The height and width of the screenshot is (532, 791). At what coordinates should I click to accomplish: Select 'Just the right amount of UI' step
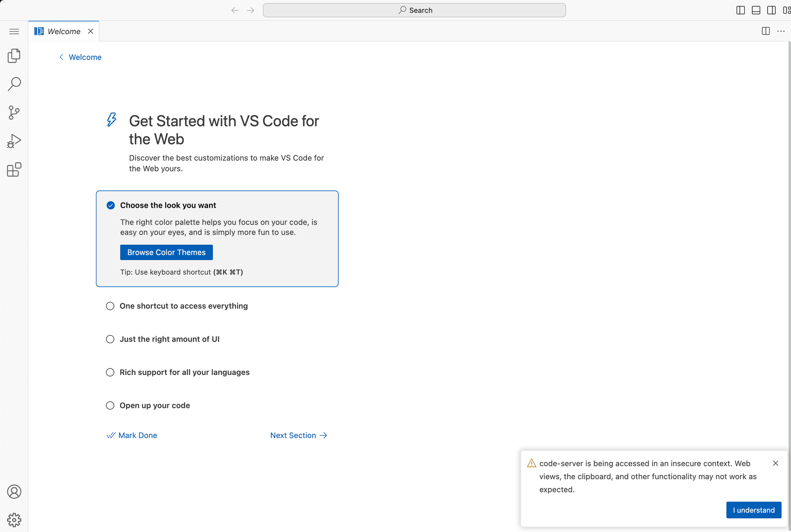[x=169, y=339]
